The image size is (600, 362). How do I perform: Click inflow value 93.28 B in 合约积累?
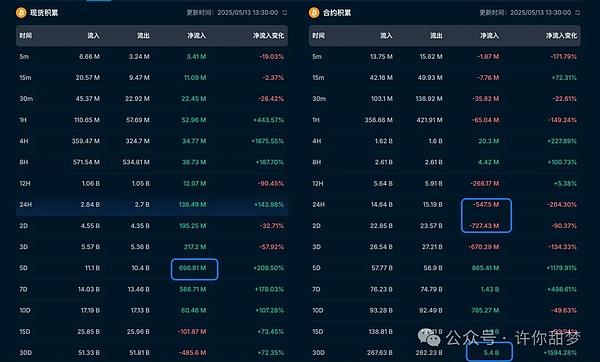coord(382,310)
